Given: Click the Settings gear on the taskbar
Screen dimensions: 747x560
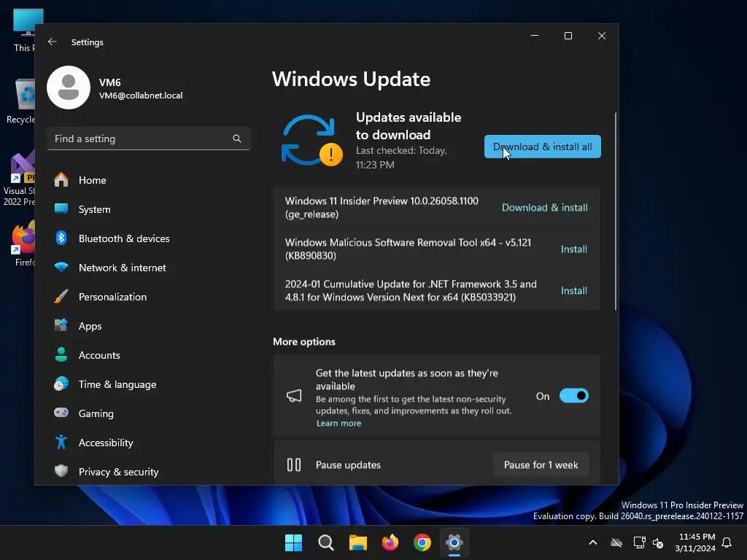Looking at the screenshot, I should point(454,542).
